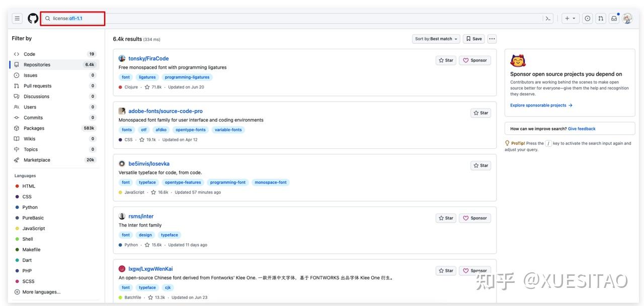The width and height of the screenshot is (644, 306).
Task: Open the user profile avatar menu
Action: (627, 19)
